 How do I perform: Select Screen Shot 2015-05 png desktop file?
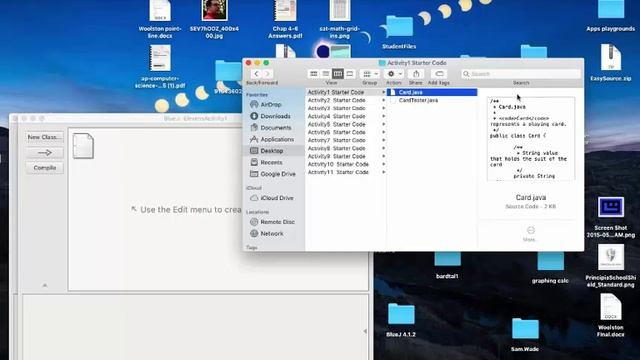click(611, 217)
